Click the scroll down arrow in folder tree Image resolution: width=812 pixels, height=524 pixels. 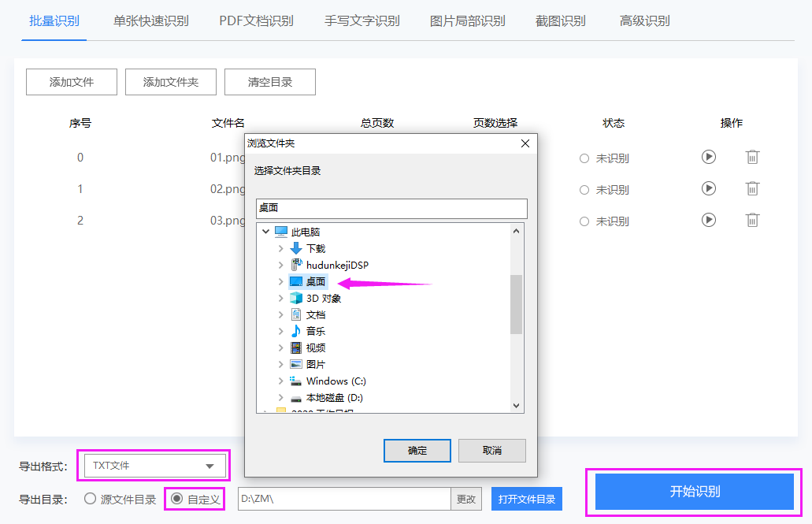[x=516, y=405]
